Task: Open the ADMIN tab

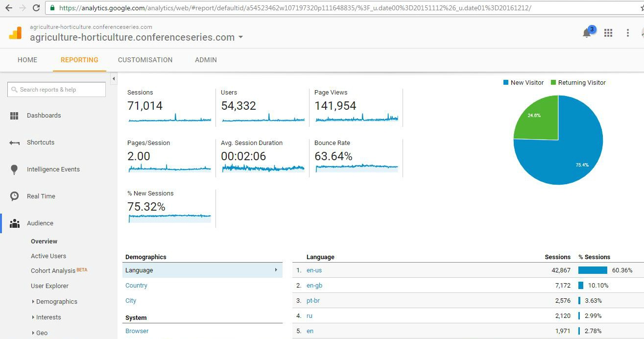Action: pos(206,60)
